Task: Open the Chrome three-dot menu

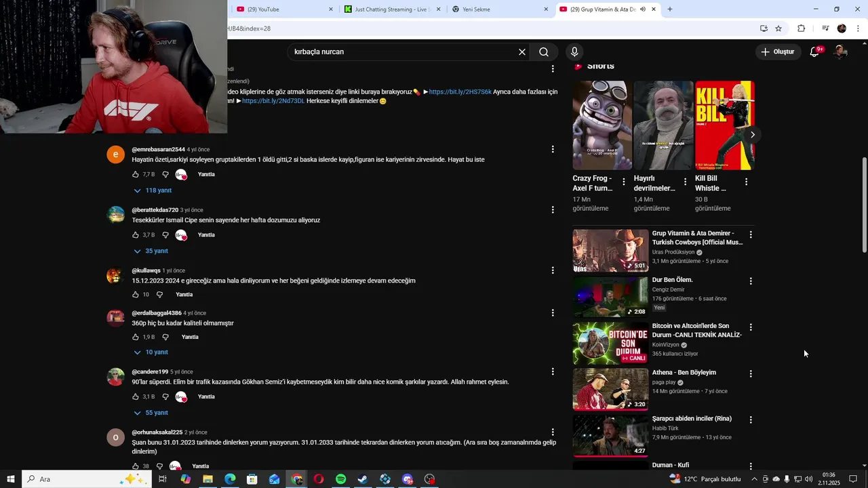Action: (859, 28)
